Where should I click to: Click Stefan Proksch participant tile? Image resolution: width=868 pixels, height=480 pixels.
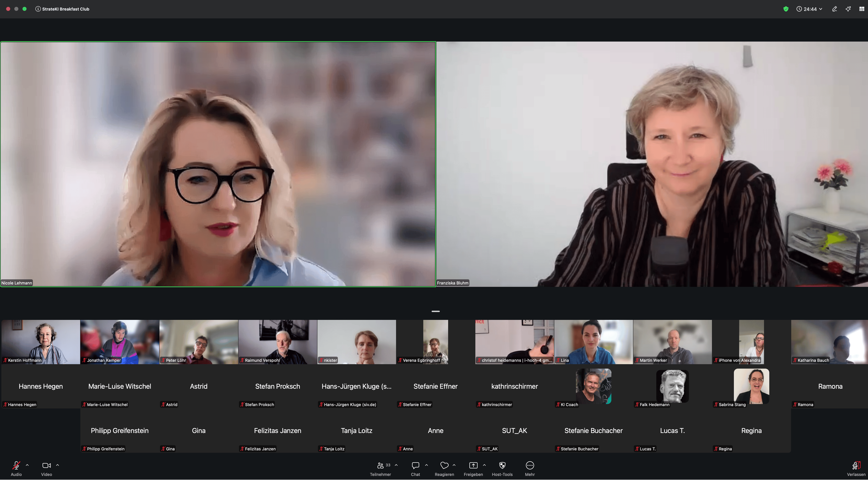[x=278, y=386]
